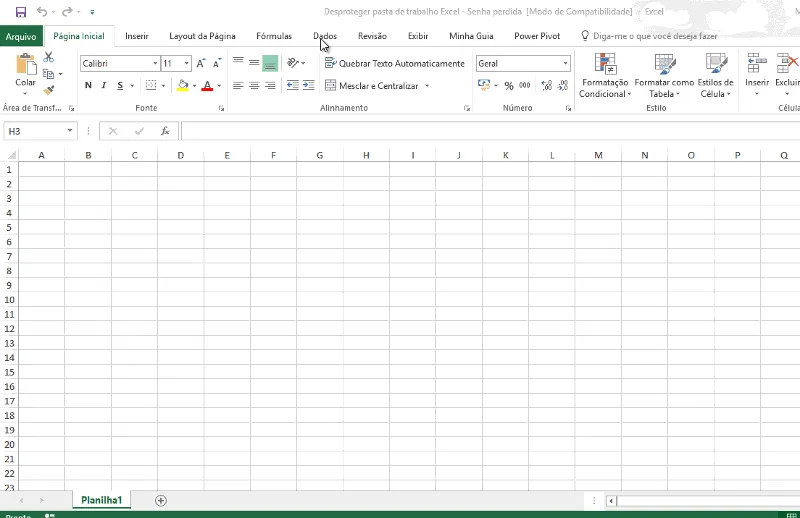800x518 pixels.
Task: Redo the last action
Action: [x=67, y=12]
